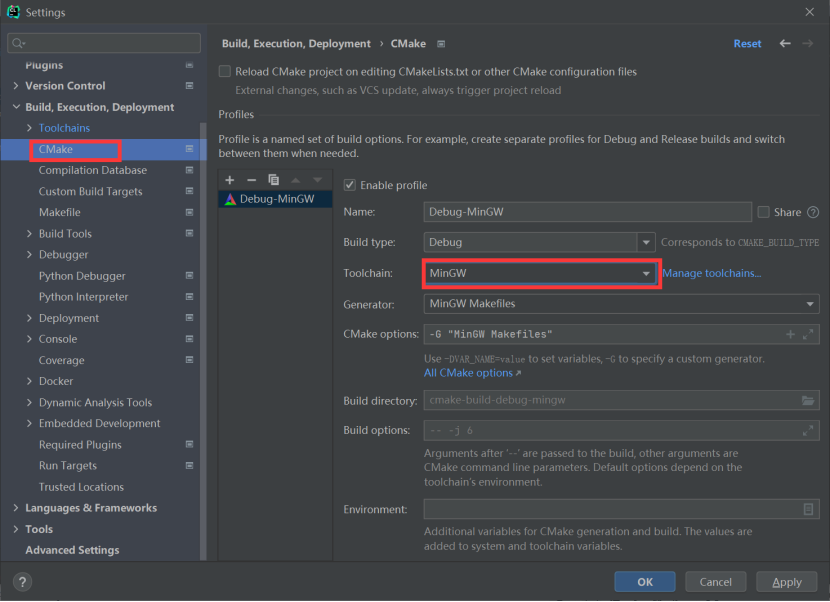Click project-level icon beside CMake breadcrumb
This screenshot has height=602, width=830.
(441, 44)
